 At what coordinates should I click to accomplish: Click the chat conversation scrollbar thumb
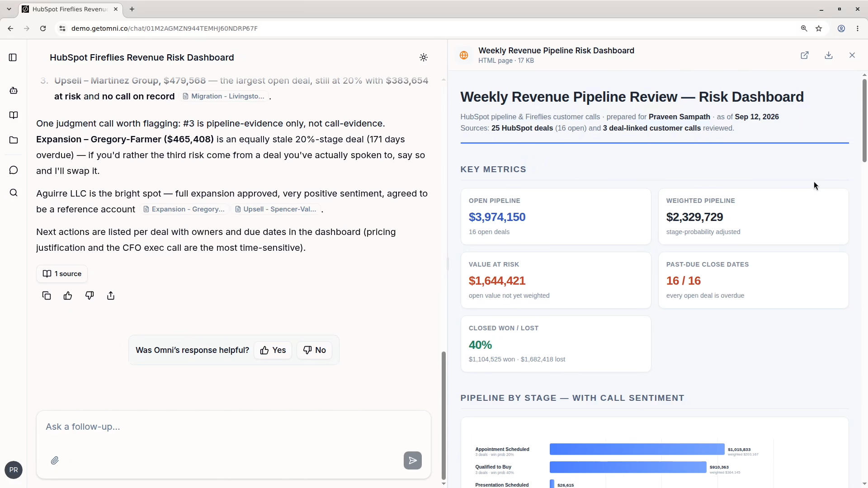click(443, 416)
